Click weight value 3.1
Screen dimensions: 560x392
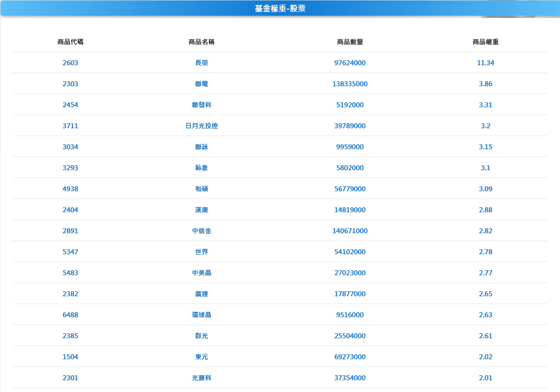click(x=486, y=168)
